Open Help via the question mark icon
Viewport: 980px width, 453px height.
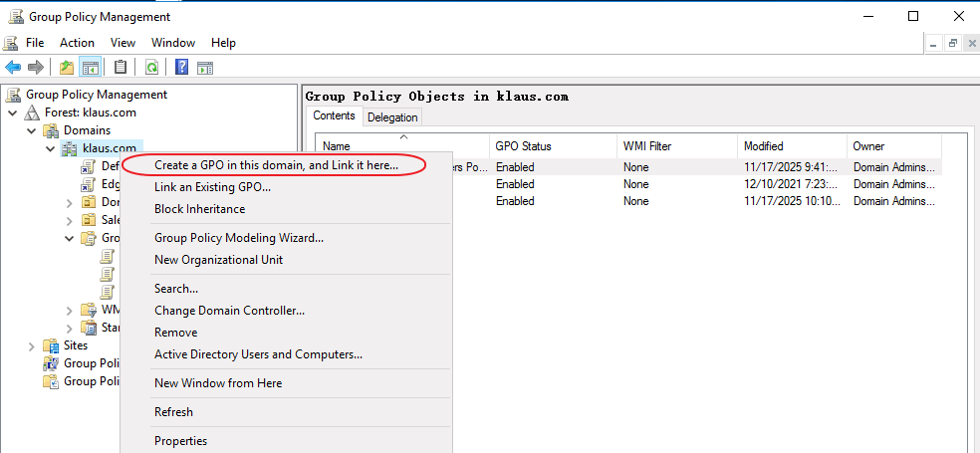pos(182,68)
